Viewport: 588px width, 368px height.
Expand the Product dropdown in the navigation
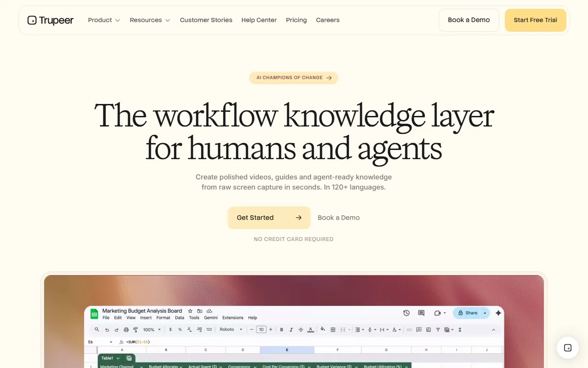[x=104, y=20]
